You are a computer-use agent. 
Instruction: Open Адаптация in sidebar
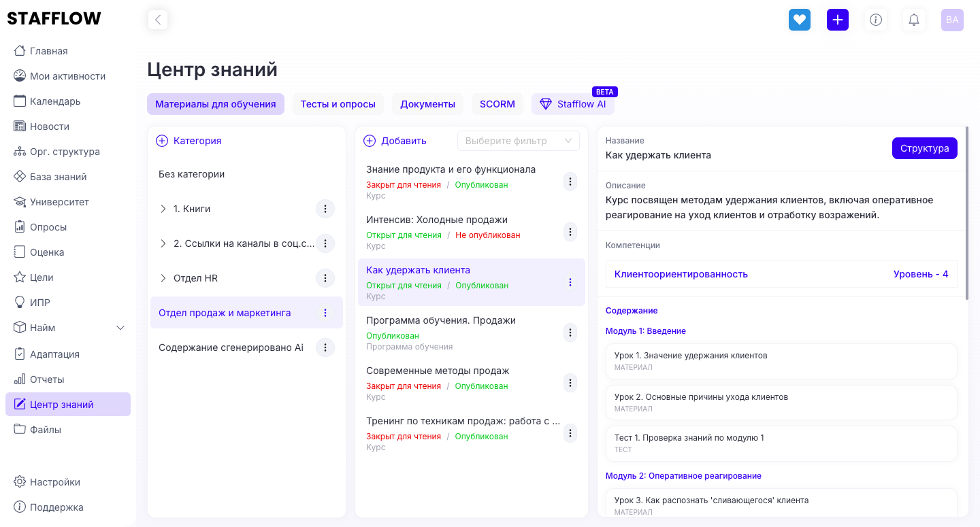tap(68, 354)
